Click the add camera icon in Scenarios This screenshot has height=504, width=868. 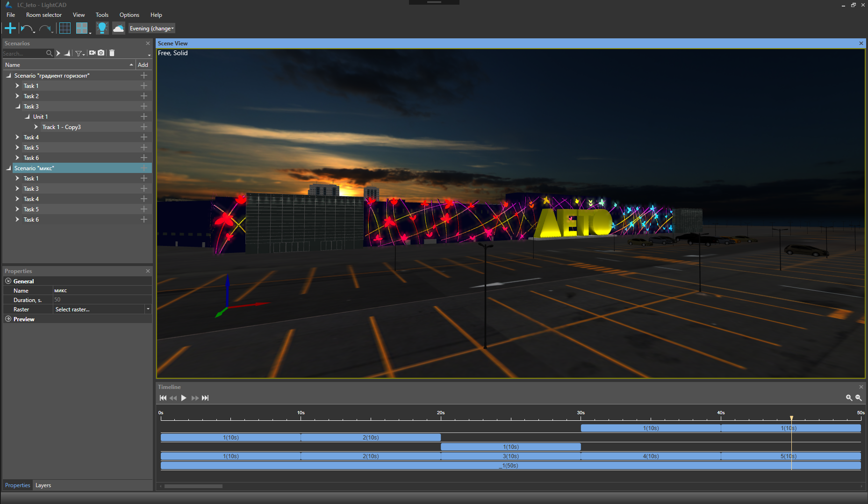pos(92,53)
